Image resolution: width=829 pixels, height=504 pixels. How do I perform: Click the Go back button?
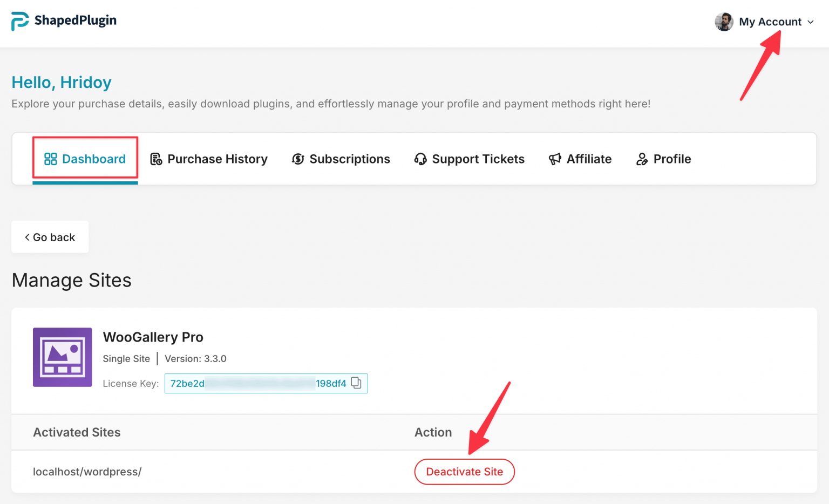[50, 237]
